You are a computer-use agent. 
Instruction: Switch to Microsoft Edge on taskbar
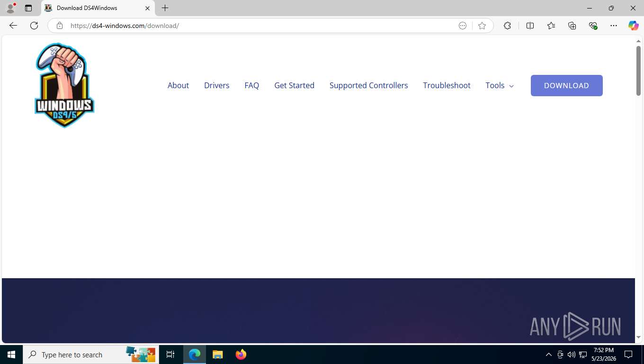pyautogui.click(x=195, y=355)
